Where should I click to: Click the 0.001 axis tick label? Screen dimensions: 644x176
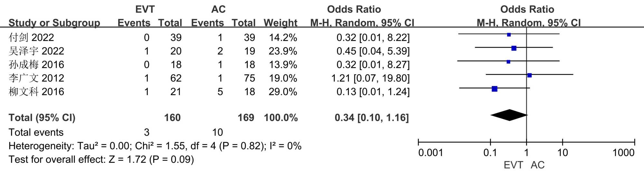430,153
